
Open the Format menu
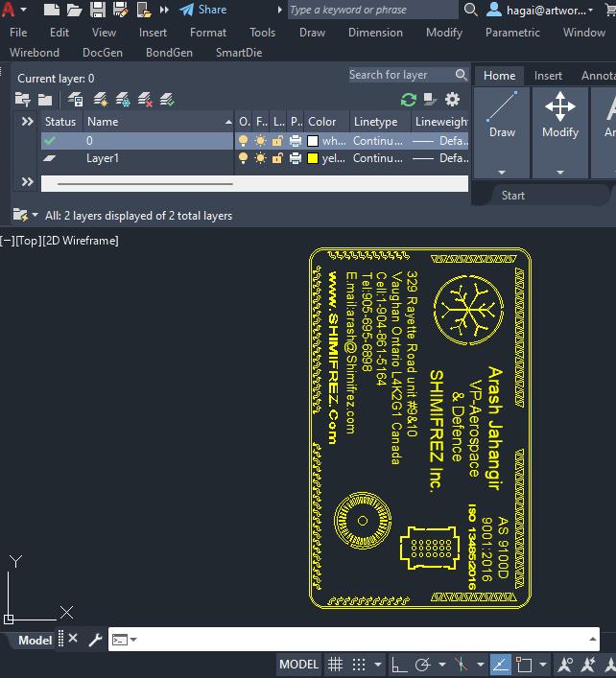[208, 33]
